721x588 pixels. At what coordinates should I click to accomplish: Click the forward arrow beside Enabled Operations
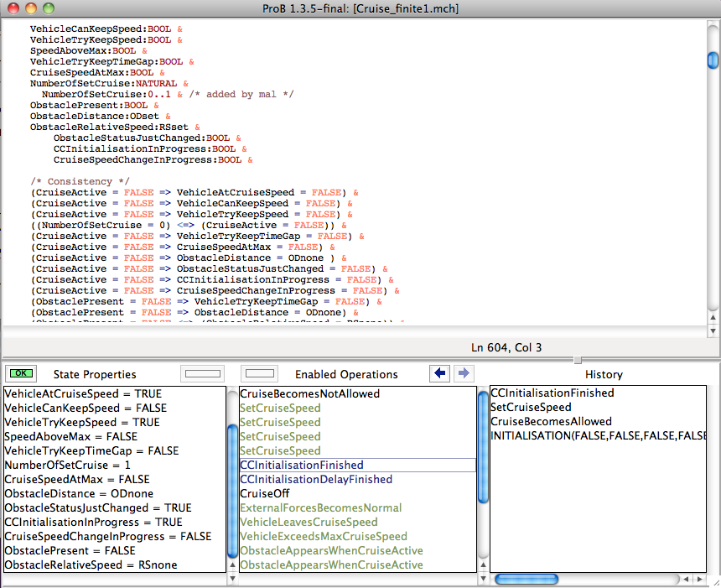pyautogui.click(x=464, y=374)
